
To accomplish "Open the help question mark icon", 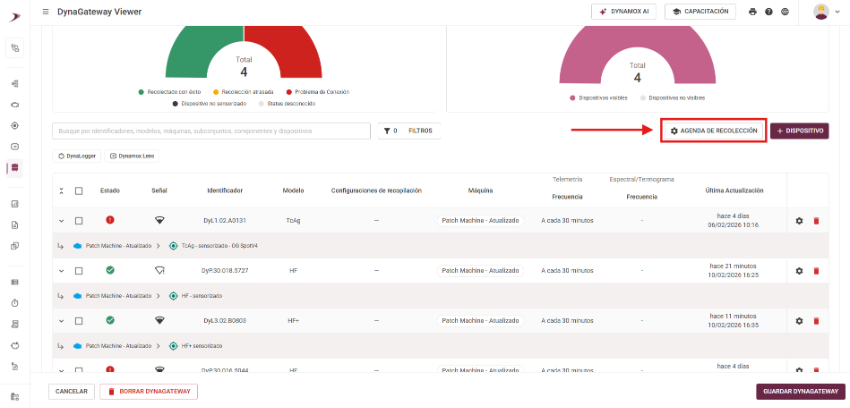I will (768, 12).
